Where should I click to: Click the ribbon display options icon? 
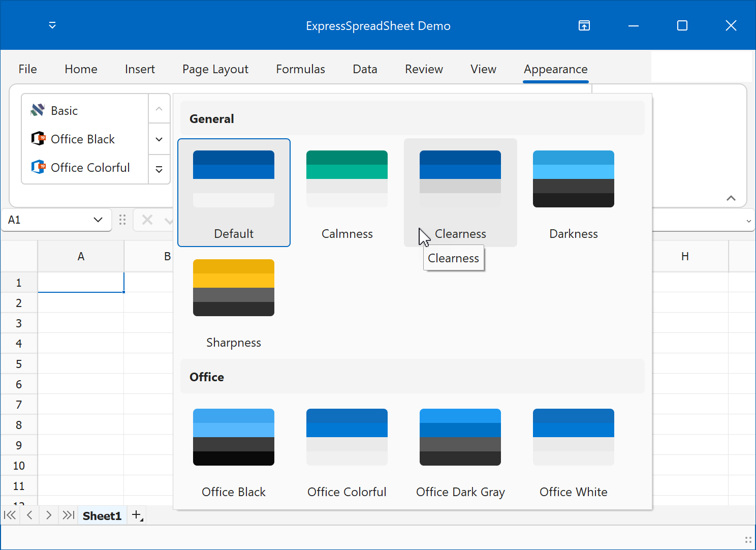[x=584, y=25]
